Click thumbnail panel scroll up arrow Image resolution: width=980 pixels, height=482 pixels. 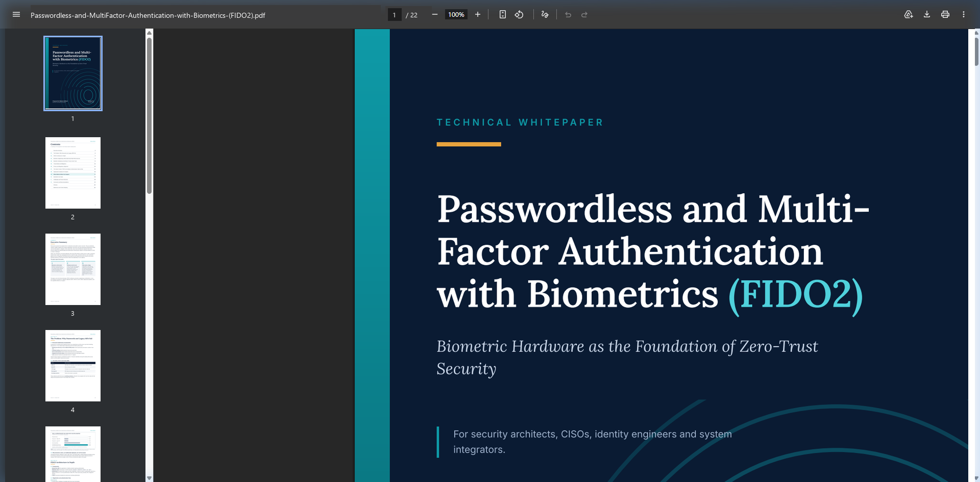coord(149,33)
